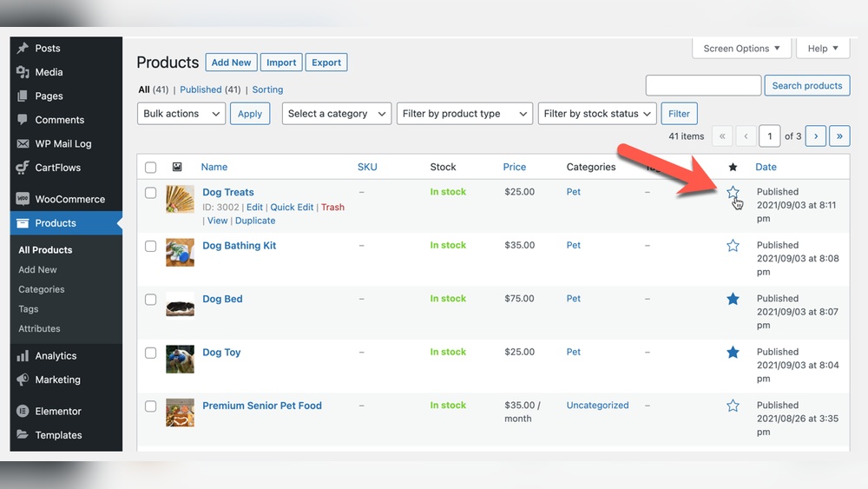Click the Filter button
This screenshot has height=489, width=868.
tap(680, 114)
